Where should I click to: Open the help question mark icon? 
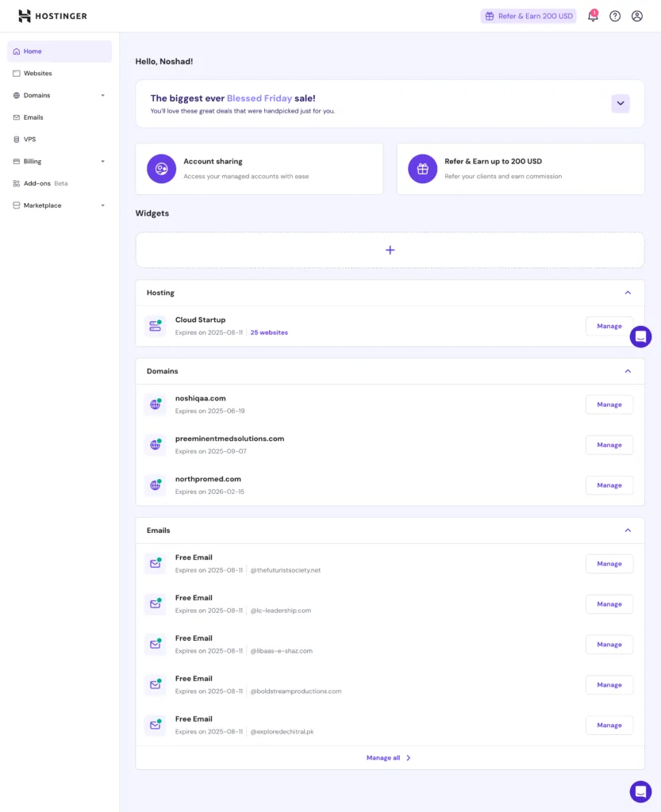click(615, 16)
